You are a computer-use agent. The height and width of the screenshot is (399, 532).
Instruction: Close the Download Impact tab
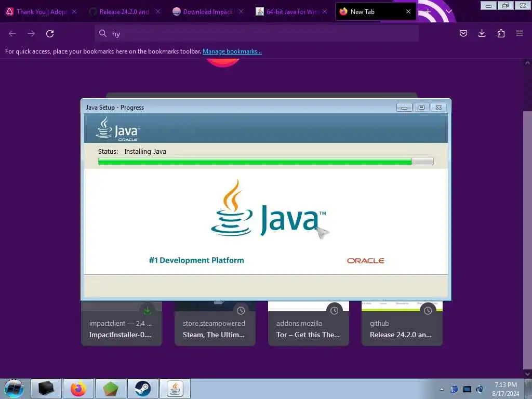[241, 12]
